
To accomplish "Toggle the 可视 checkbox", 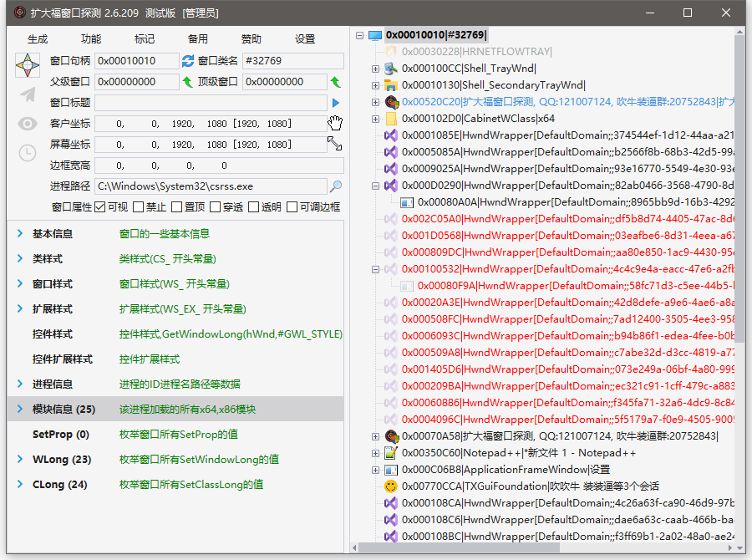I will coord(99,206).
